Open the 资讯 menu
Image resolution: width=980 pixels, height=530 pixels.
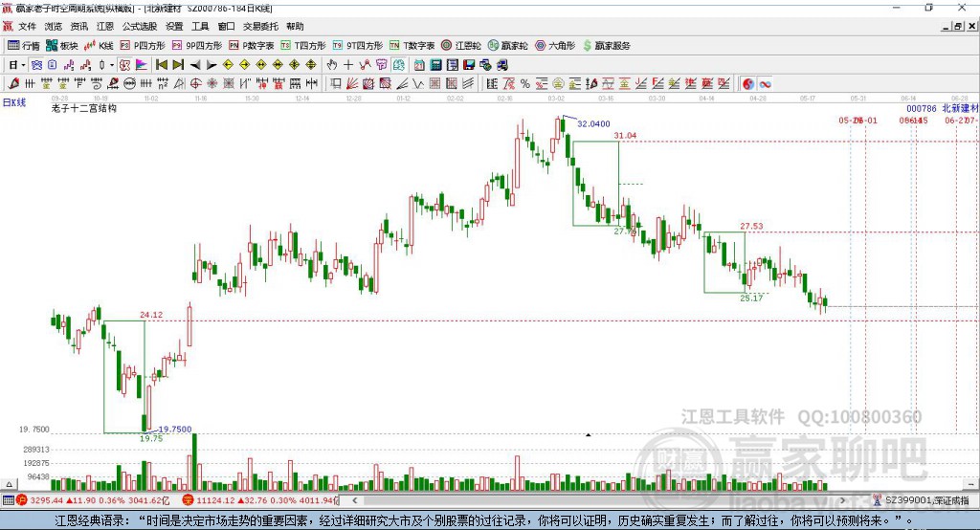coord(78,26)
